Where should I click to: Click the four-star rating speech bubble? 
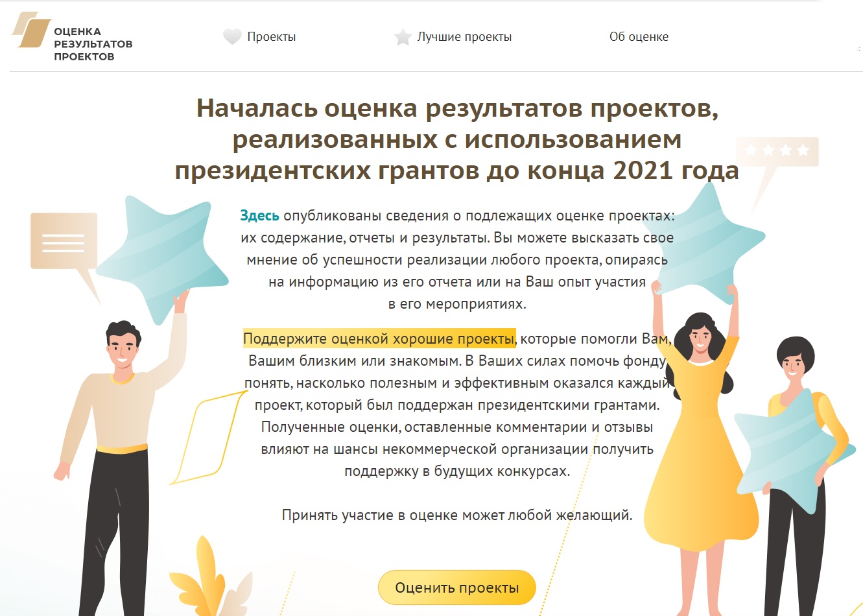777,159
